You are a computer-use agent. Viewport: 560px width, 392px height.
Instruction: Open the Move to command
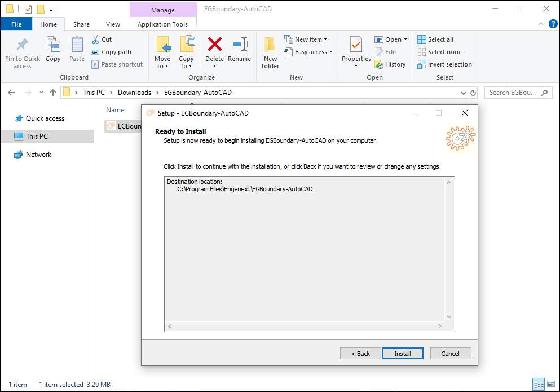[x=163, y=52]
